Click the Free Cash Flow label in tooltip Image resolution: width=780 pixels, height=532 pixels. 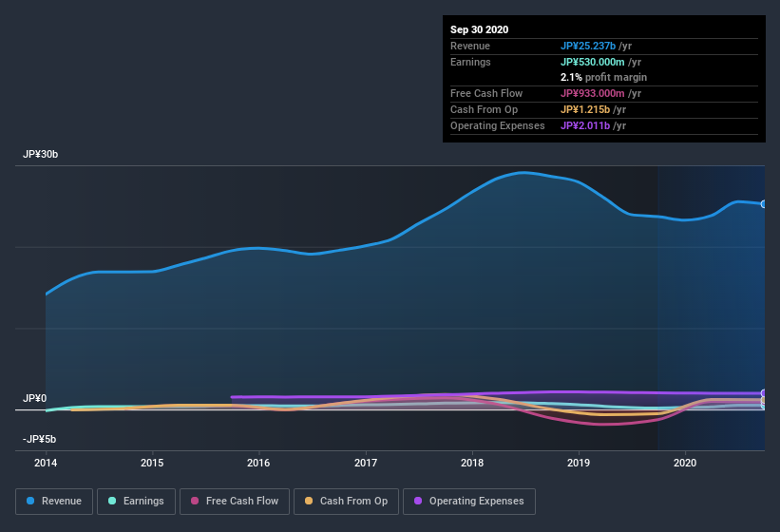pos(486,93)
